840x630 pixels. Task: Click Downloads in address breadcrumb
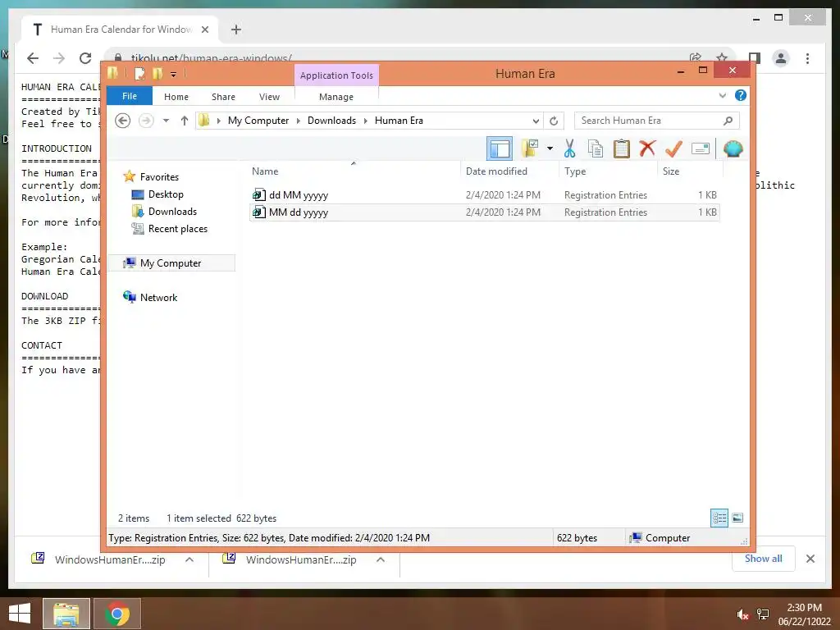331,121
